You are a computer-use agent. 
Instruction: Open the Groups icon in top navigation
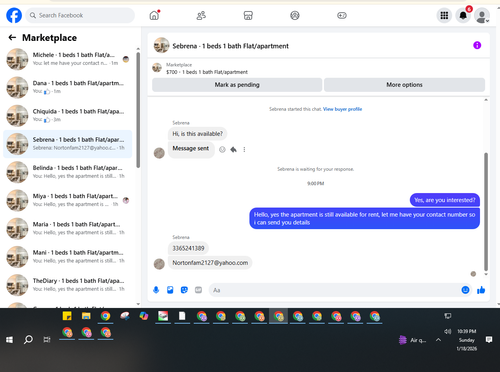click(x=295, y=15)
